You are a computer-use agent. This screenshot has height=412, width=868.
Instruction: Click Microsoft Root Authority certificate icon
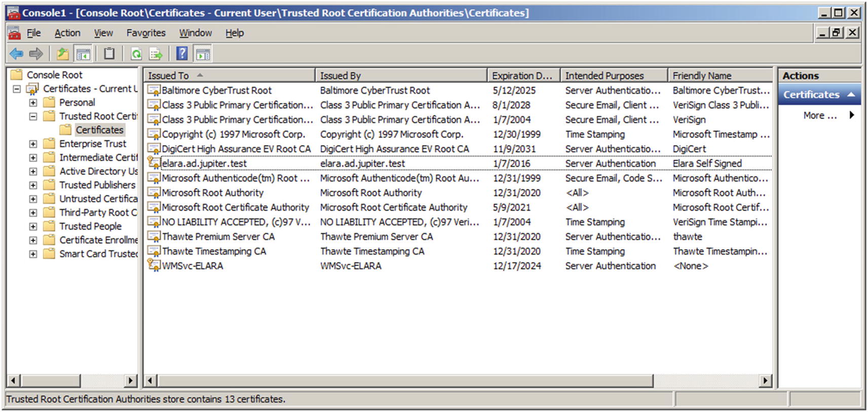pos(154,193)
